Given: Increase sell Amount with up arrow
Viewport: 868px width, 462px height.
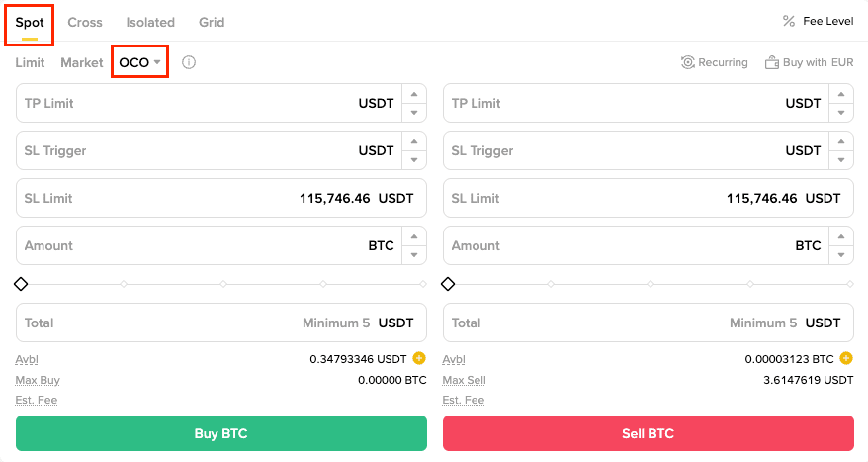Looking at the screenshot, I should 841,237.
